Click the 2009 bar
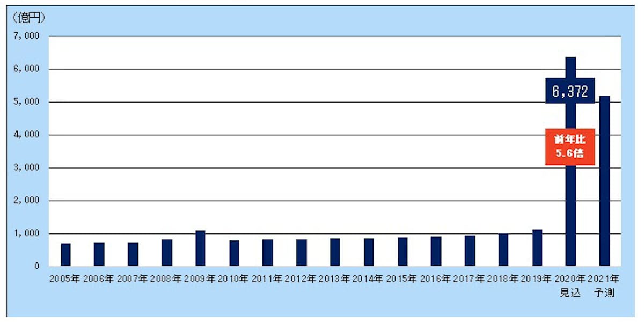This screenshot has height=322, width=644. point(200,248)
